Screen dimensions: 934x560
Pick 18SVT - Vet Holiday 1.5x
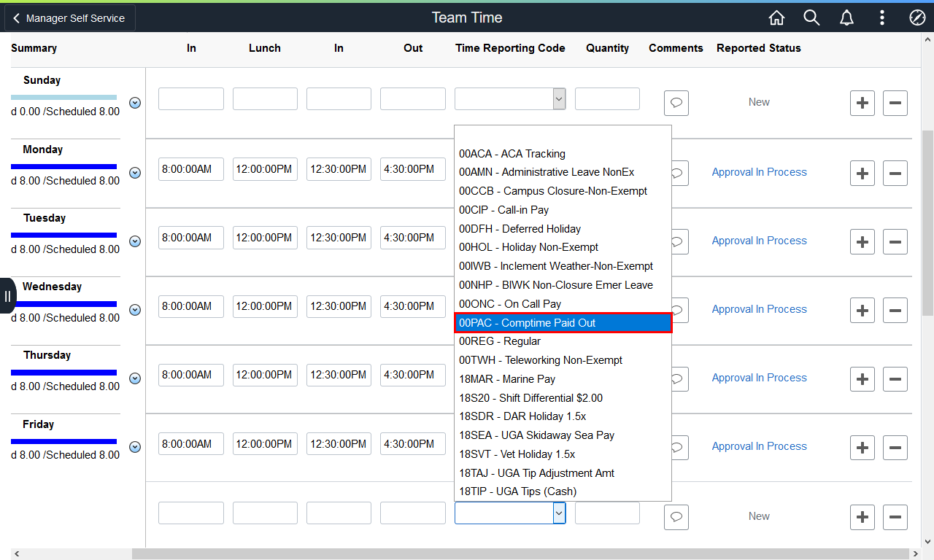563,454
